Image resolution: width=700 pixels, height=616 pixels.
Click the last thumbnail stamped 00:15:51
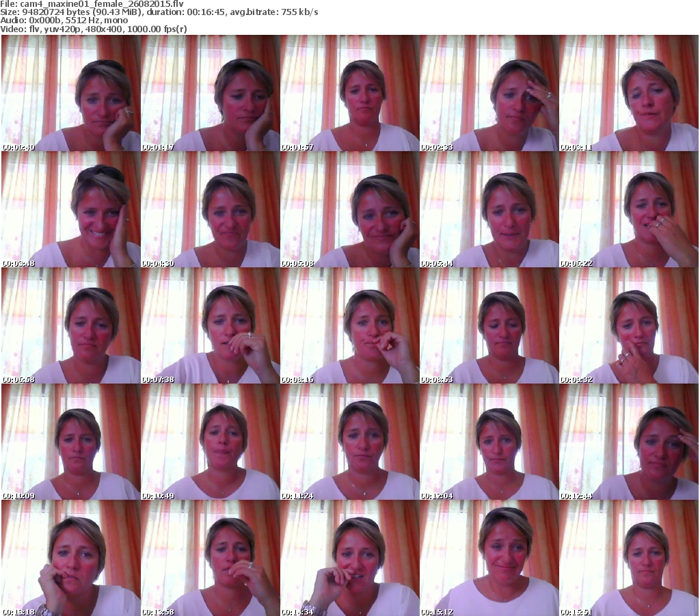coord(629,558)
